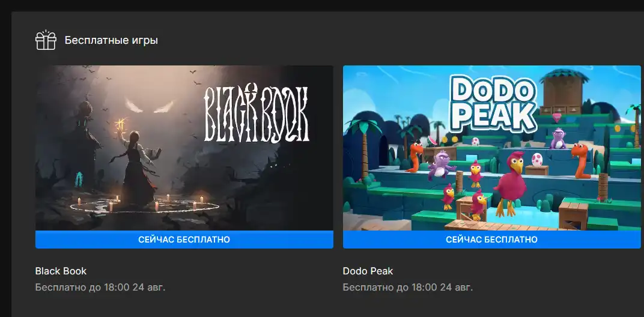Viewport: 644px width, 317px height.
Task: Click the large red dodo bird
Action: pyautogui.click(x=509, y=183)
